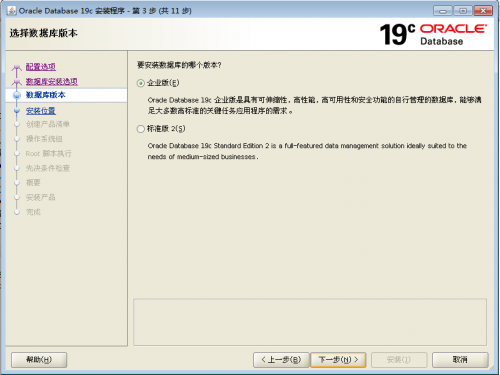Viewport: 500px width, 375px height.
Task: Click the 安装产品 step label
Action: 40,197
